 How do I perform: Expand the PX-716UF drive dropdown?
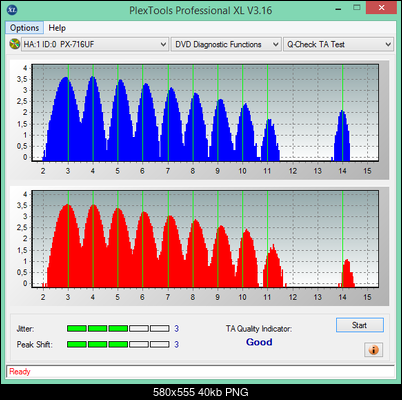94,44
